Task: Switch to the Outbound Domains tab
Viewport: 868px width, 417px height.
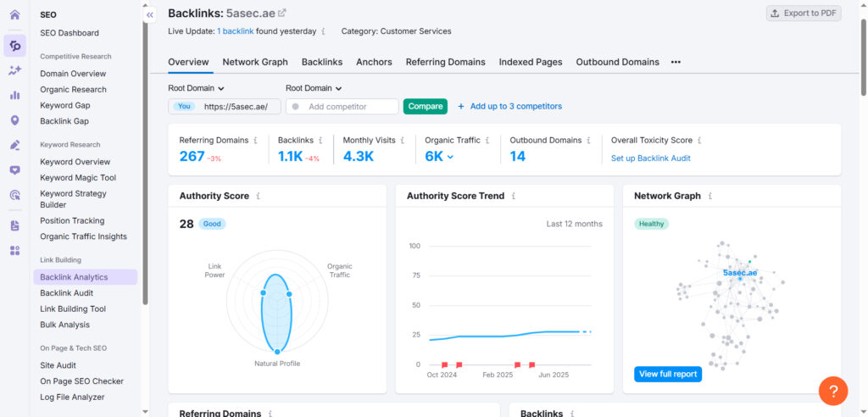Action: [x=617, y=62]
